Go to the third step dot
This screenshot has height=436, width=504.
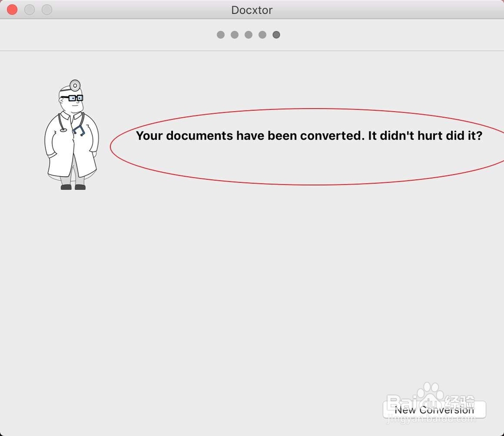(248, 35)
